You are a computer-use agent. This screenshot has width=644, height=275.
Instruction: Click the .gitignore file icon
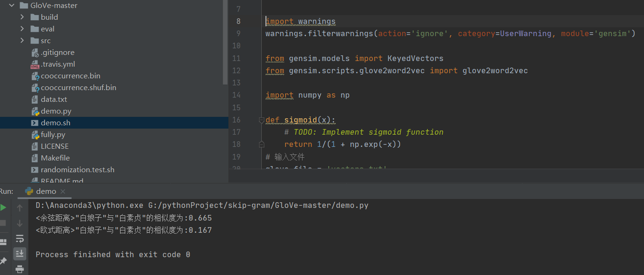[35, 53]
